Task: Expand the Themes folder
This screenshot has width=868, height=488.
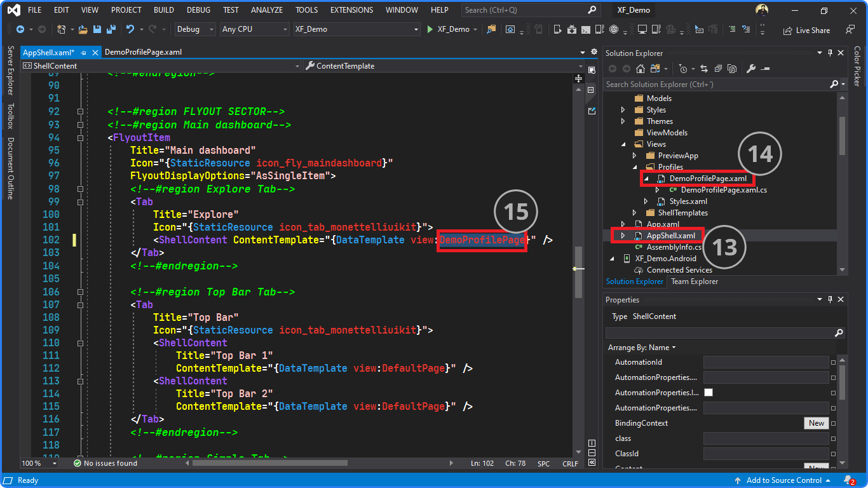Action: coord(623,121)
